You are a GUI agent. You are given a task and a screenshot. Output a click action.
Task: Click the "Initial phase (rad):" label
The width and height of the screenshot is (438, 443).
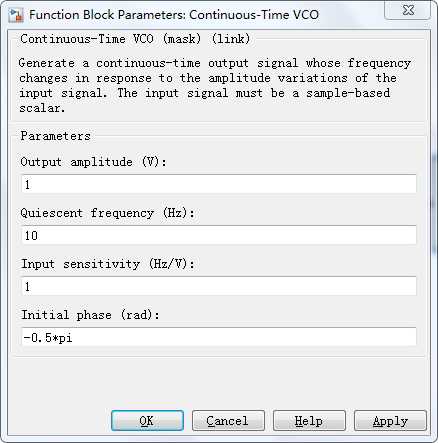(x=90, y=315)
